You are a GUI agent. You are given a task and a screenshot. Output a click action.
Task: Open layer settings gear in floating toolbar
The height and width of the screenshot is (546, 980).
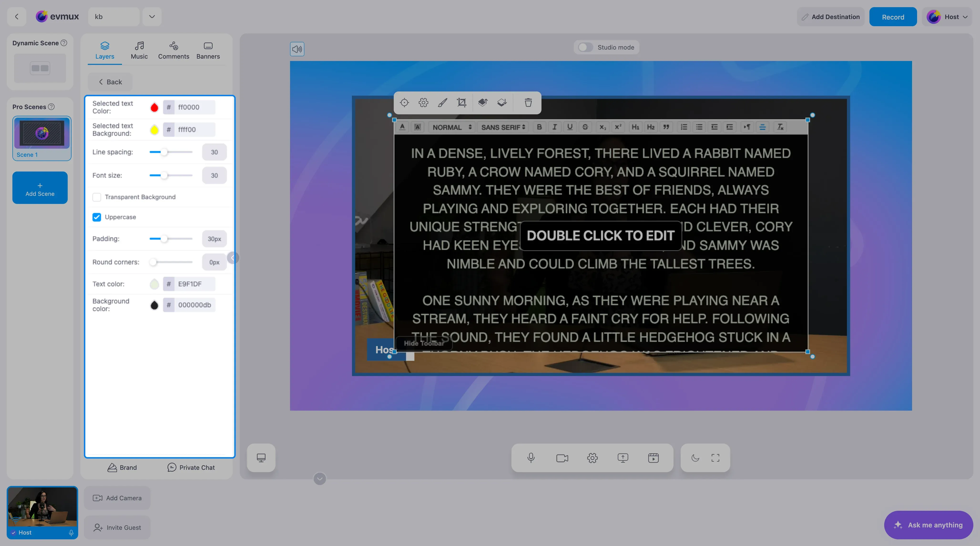pyautogui.click(x=424, y=102)
